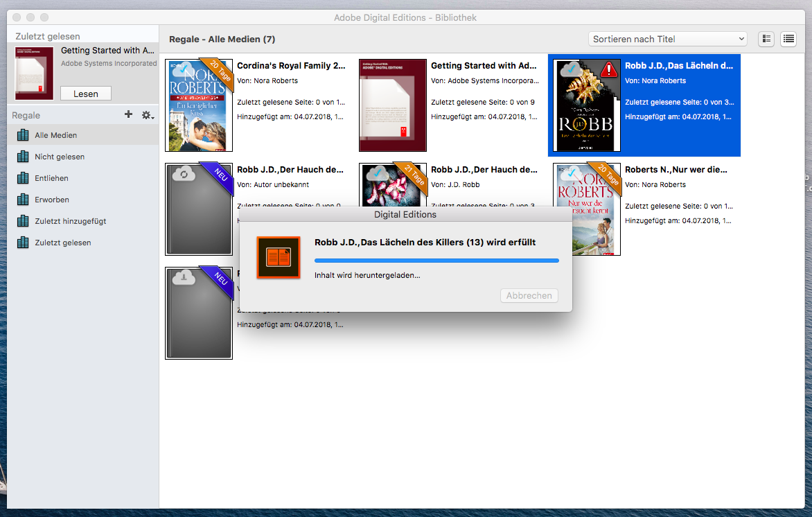Click the 'Getting Started with Ad...' title in the library
The width and height of the screenshot is (812, 517).
point(484,66)
